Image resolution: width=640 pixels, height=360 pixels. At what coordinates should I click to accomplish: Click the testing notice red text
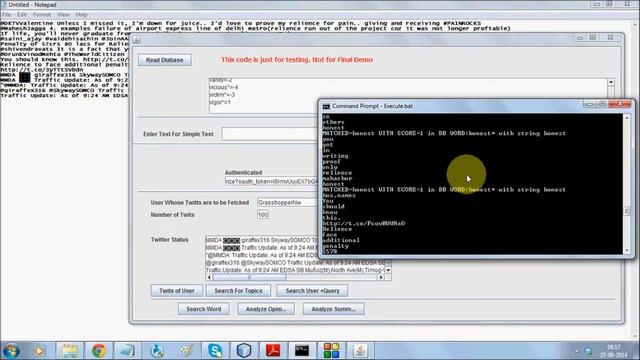click(297, 60)
